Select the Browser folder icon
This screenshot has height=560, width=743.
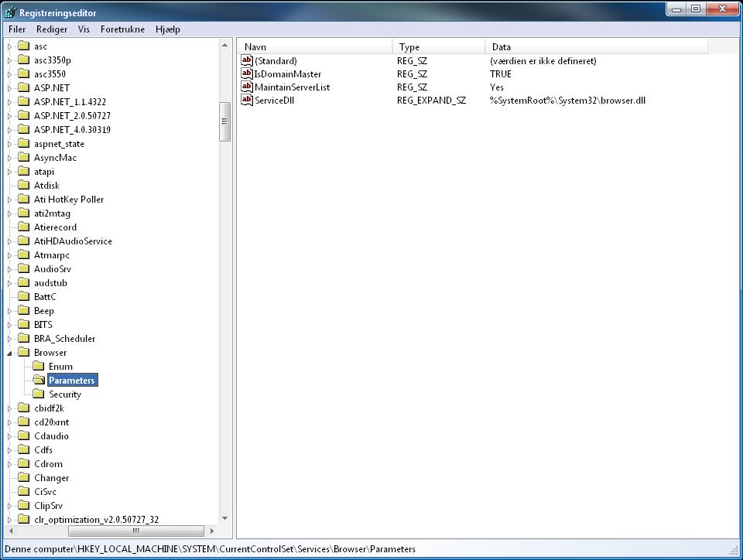coord(23,352)
